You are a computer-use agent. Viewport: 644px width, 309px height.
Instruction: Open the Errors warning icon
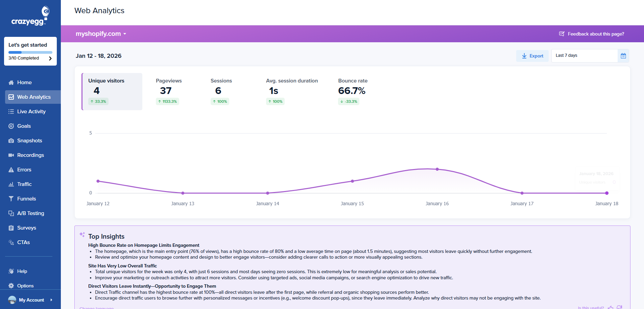[11, 169]
